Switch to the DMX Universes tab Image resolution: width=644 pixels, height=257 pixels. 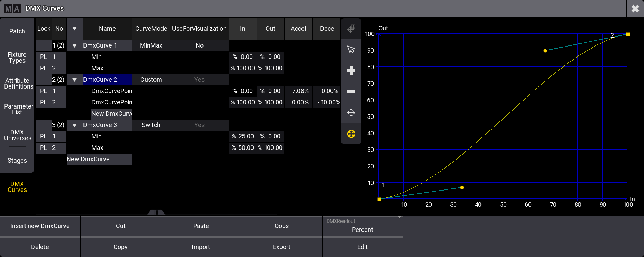(x=17, y=135)
